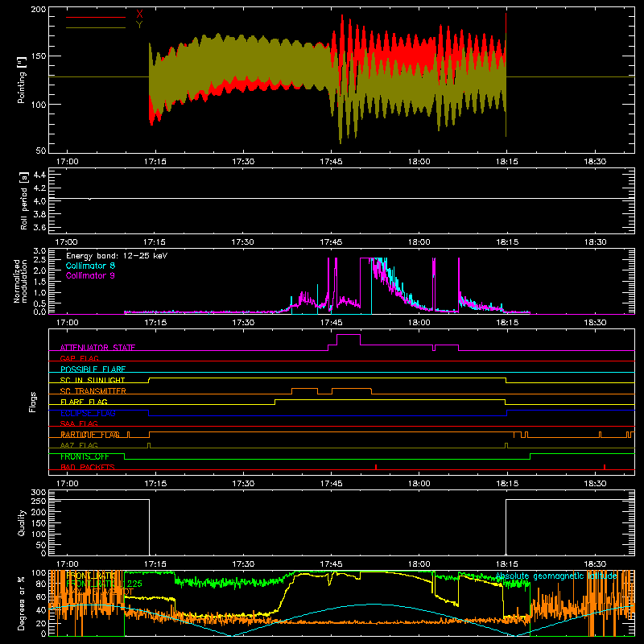Image resolution: width=644 pixels, height=644 pixels.
Task: Select the FLARE_FLAG label
Action: point(84,402)
